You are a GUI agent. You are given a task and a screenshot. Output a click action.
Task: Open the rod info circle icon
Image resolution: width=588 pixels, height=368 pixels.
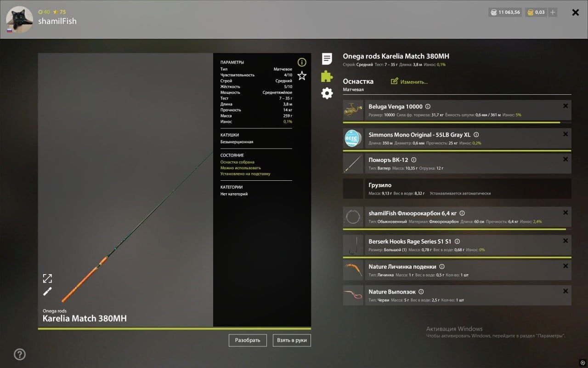click(x=302, y=62)
